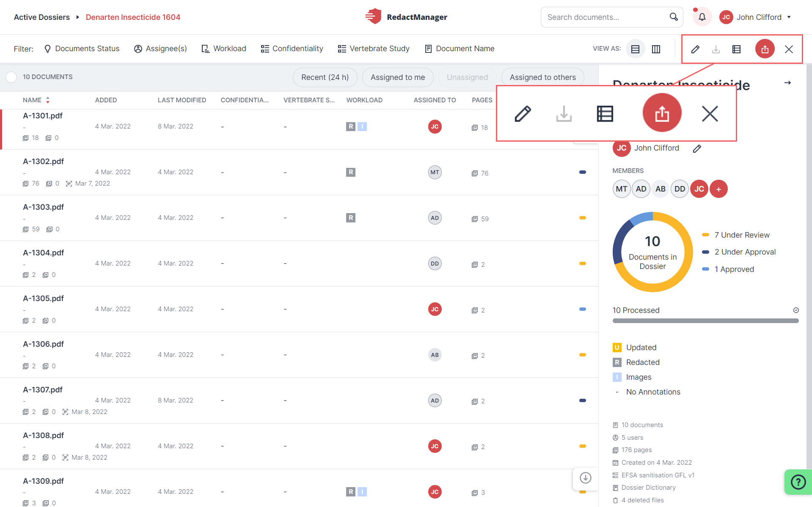
Task: Click the red export button in top toolbar
Action: coord(765,49)
